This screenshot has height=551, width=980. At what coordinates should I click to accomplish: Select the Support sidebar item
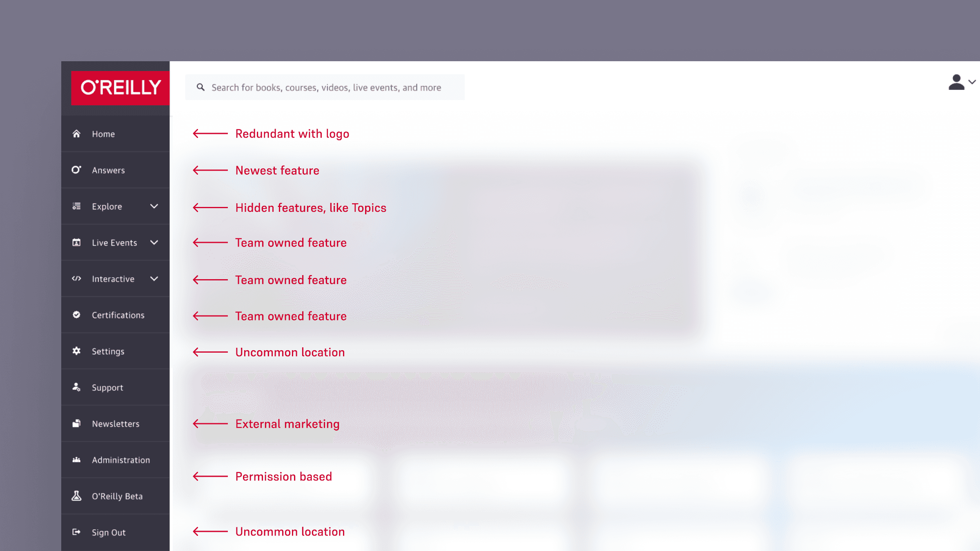click(115, 387)
